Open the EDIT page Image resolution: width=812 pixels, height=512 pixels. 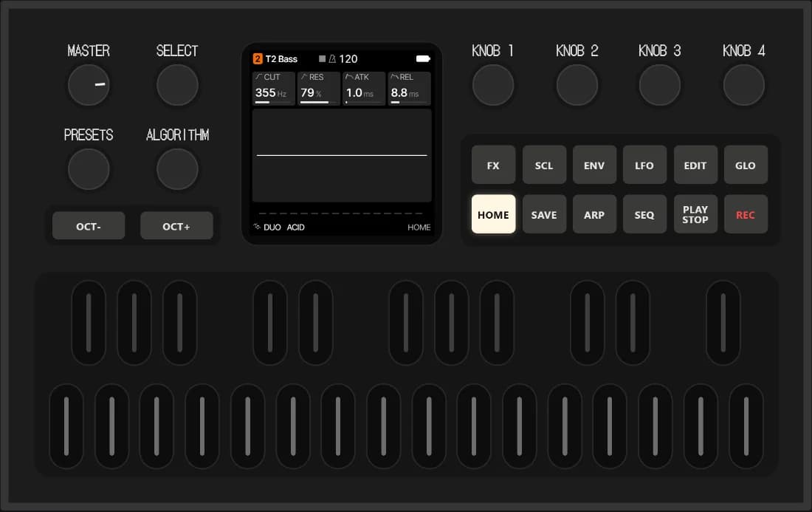coord(695,165)
